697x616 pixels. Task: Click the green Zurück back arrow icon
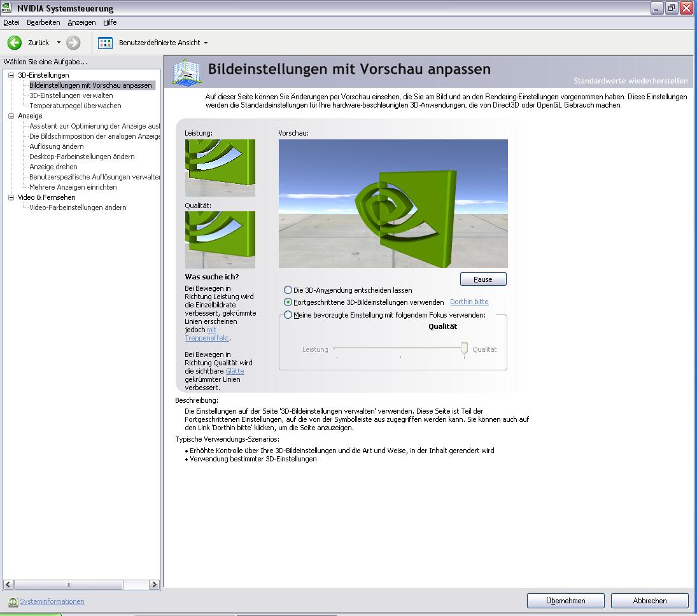pyautogui.click(x=15, y=43)
